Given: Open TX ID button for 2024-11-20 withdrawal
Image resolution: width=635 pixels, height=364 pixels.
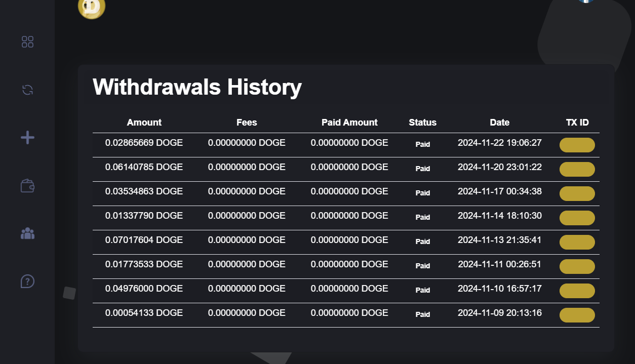Looking at the screenshot, I should [577, 169].
